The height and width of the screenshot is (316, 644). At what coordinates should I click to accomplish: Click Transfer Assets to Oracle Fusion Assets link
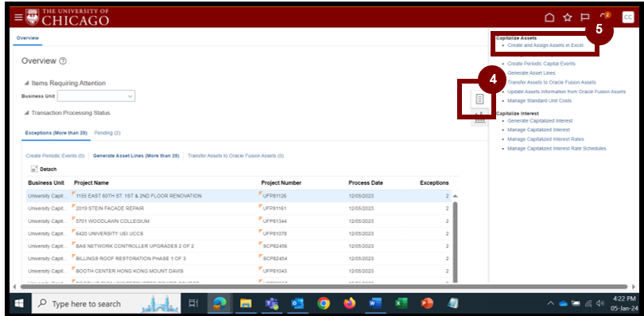[x=552, y=82]
